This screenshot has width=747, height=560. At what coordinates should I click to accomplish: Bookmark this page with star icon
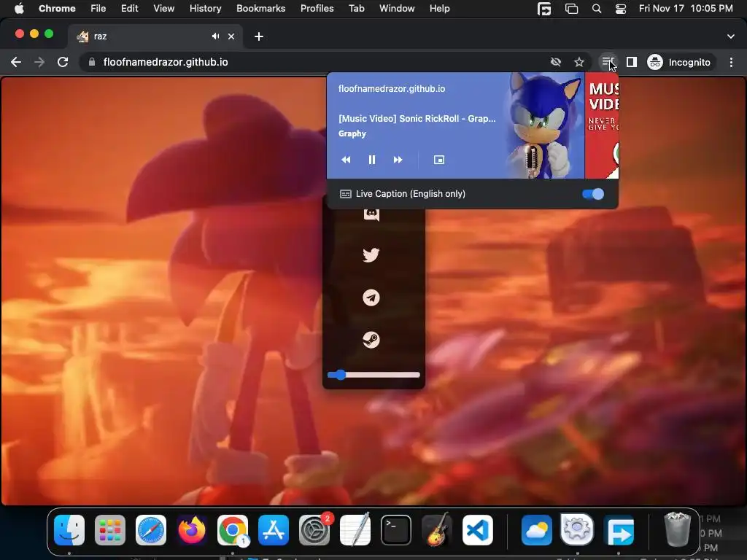pos(578,62)
